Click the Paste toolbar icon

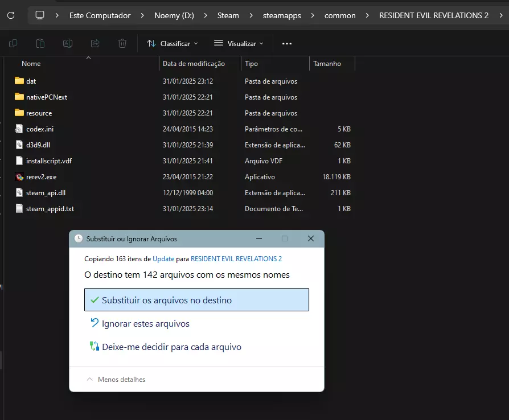40,43
